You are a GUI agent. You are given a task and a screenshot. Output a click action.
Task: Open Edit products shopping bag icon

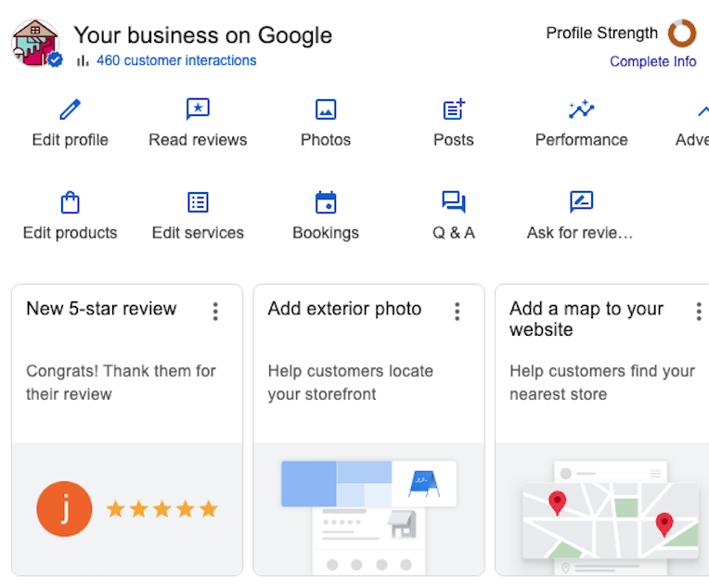click(x=70, y=202)
